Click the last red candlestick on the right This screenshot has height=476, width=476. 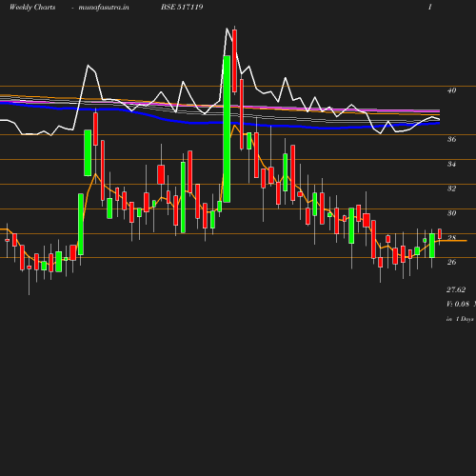point(440,234)
